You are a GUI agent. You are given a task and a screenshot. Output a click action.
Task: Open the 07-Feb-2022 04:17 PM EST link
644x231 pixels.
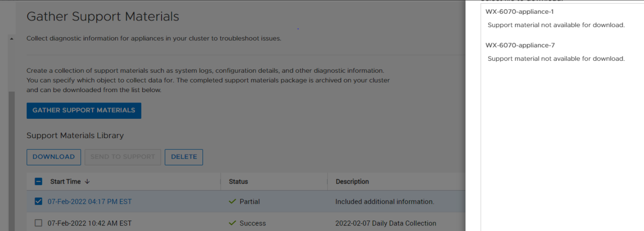coord(90,202)
